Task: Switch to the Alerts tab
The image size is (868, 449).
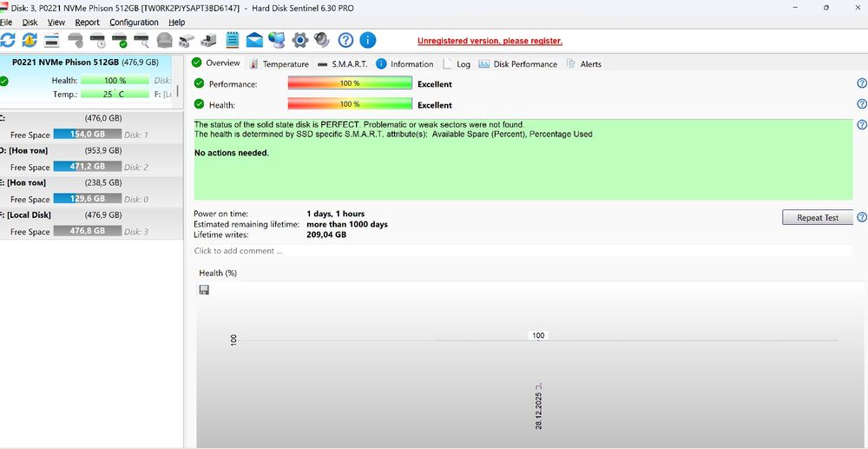Action: (584, 63)
